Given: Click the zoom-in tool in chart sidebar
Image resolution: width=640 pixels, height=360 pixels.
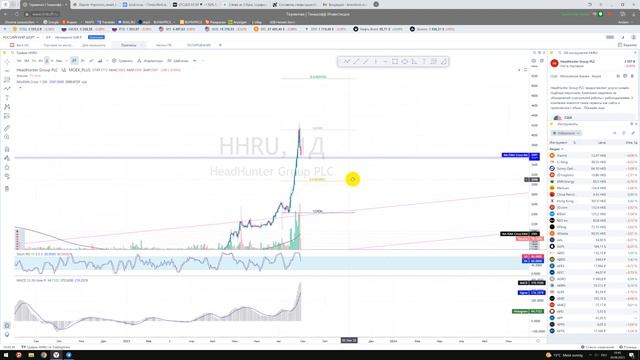Looking at the screenshot, I should (7, 137).
